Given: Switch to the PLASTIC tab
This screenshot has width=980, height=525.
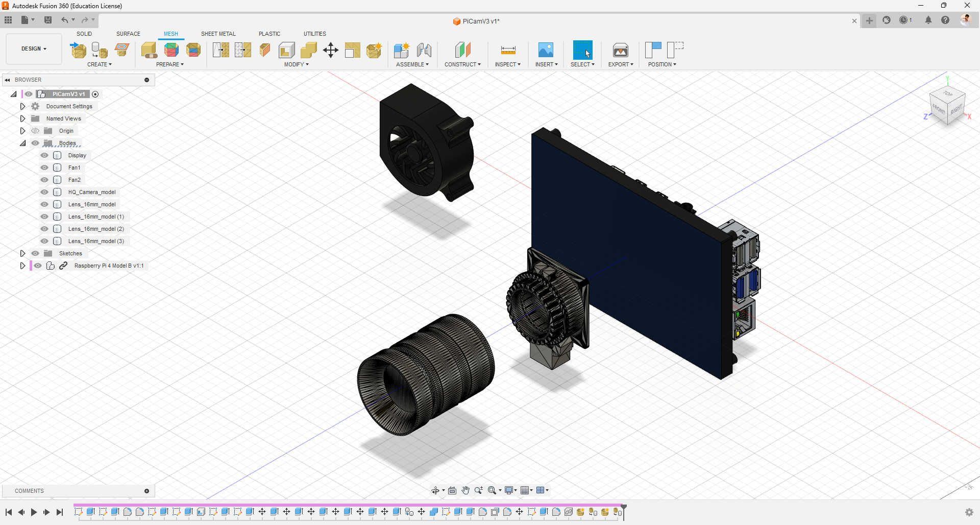Looking at the screenshot, I should 269,34.
